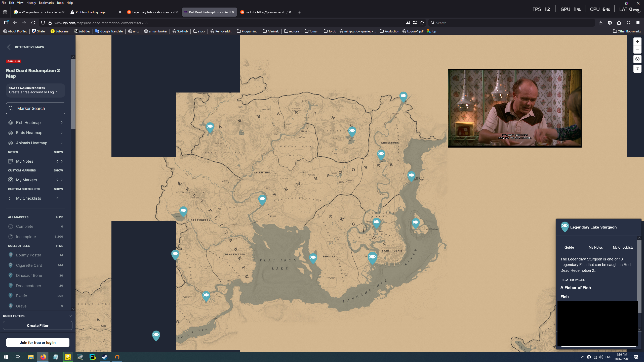
Task: Switch to the My Checklists tab
Action: [623, 247]
